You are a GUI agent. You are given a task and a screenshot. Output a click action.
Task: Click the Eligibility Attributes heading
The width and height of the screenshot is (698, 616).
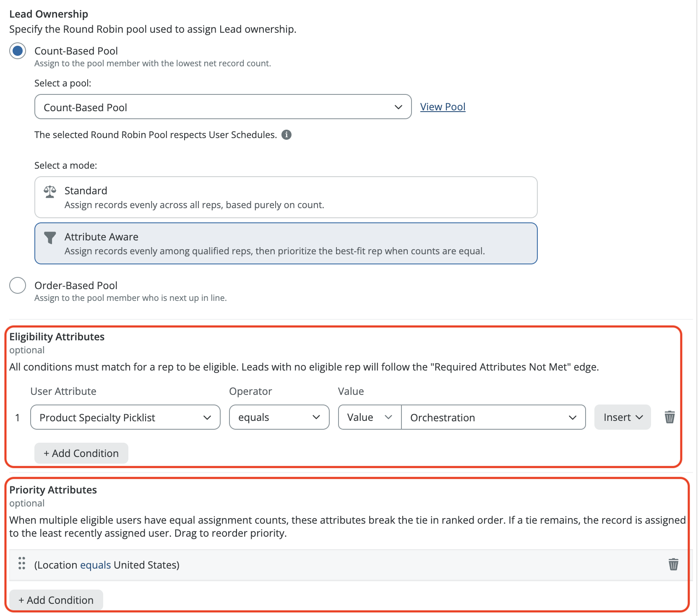[57, 337]
